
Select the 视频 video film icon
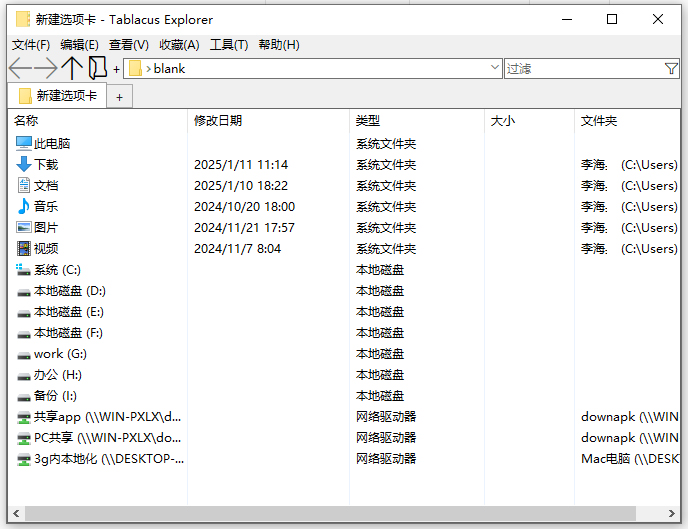pos(24,248)
